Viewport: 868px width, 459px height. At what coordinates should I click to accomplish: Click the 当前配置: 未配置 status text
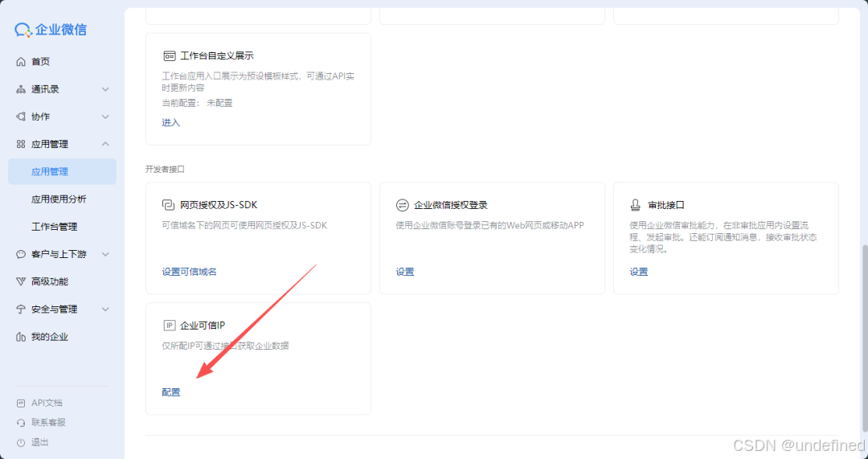[197, 103]
